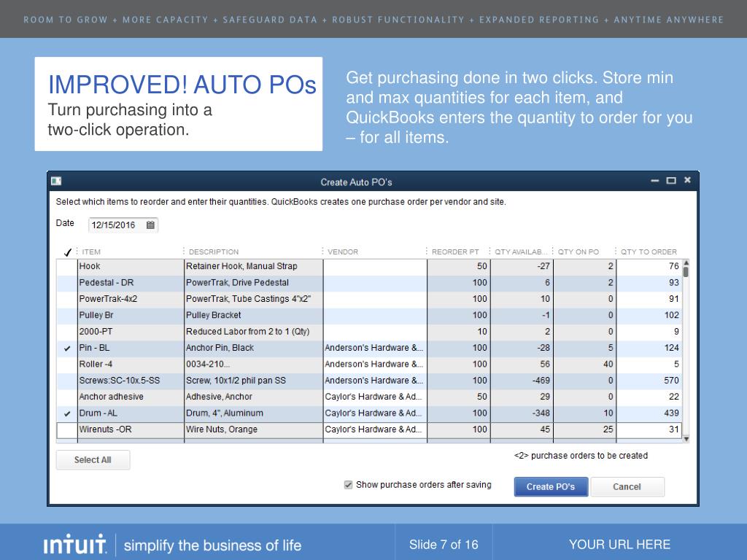Edit Wirenuts -OR qty to order 31
Image resolution: width=747 pixels, height=560 pixels.
[649, 429]
